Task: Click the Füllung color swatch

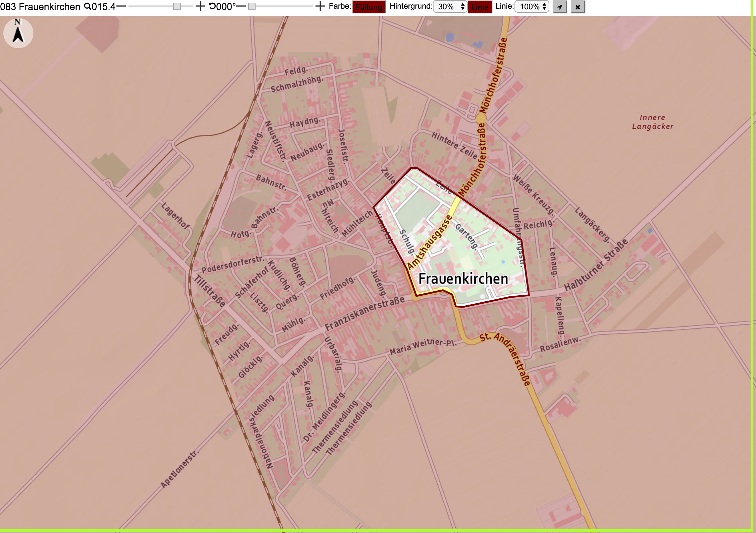Action: click(x=369, y=7)
